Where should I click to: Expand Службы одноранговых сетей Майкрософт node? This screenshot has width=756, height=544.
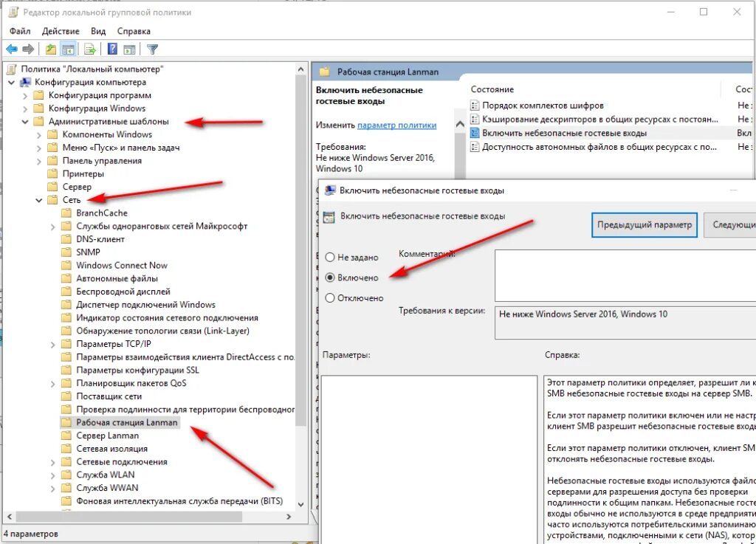(53, 227)
